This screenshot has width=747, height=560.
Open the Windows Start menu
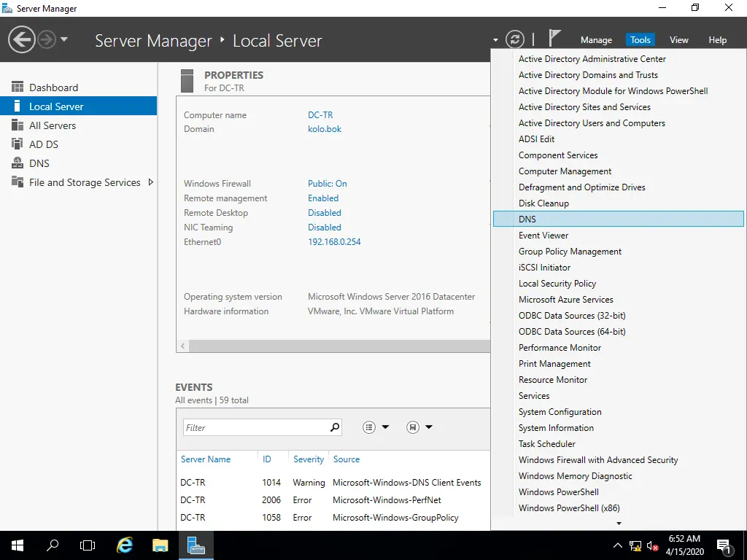[18, 545]
